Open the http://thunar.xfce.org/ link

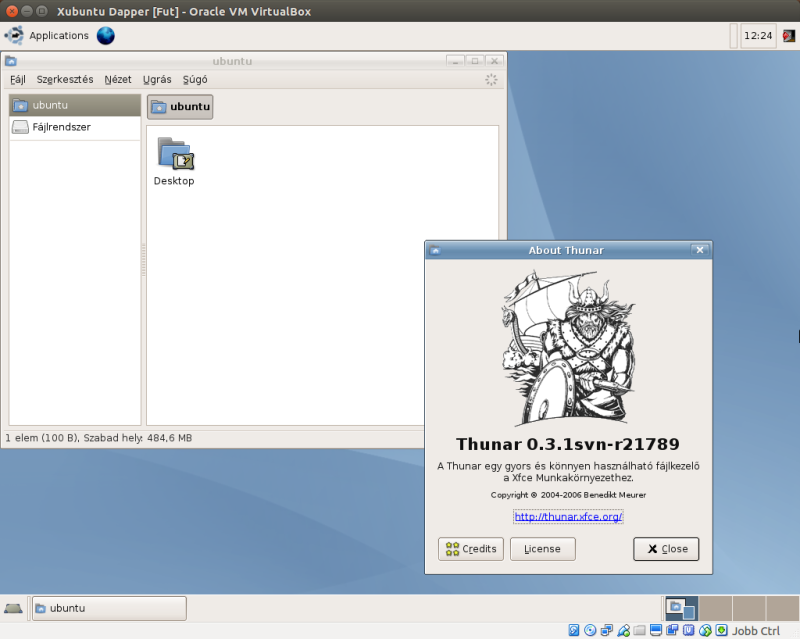coord(568,517)
